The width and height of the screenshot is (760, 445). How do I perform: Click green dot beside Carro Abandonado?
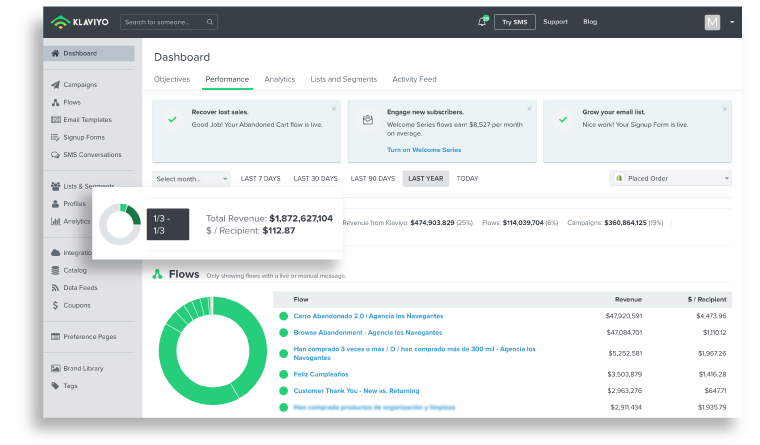[x=284, y=316]
